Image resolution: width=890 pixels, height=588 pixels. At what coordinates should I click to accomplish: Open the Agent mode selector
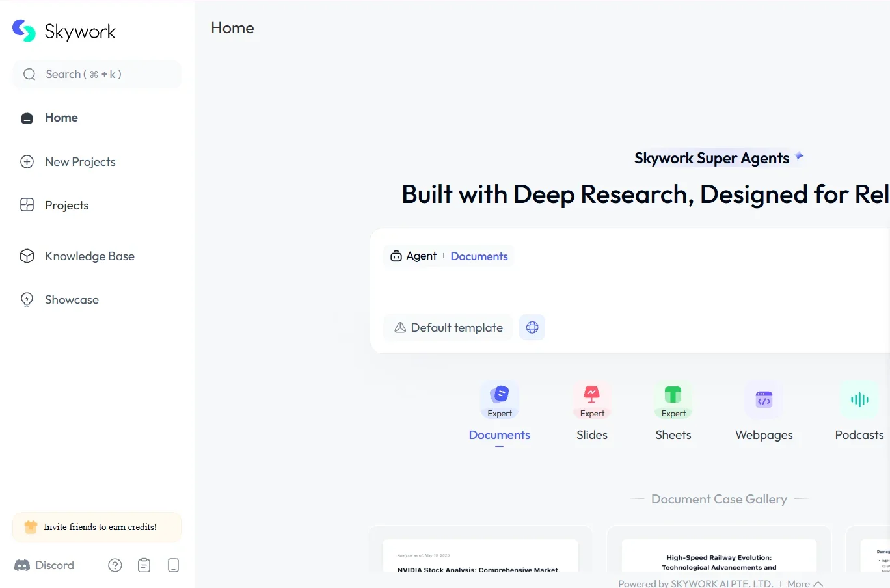414,256
